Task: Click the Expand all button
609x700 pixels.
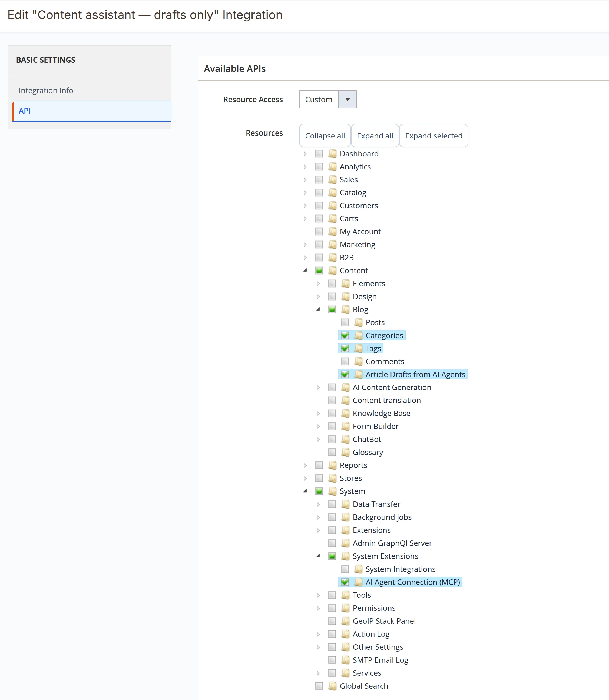Action: (375, 136)
